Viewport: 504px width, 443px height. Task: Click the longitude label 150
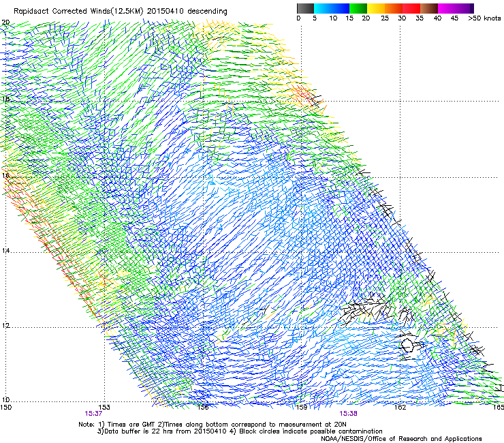click(5, 408)
